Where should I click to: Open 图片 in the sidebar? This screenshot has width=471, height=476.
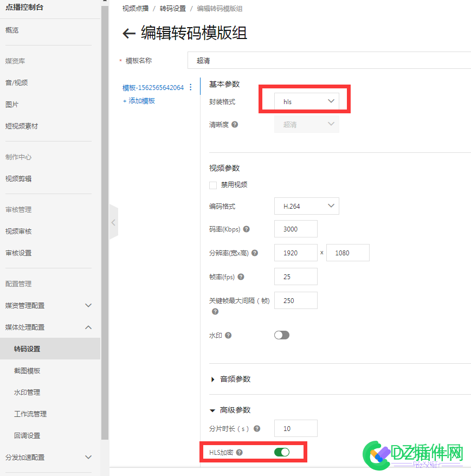point(12,105)
